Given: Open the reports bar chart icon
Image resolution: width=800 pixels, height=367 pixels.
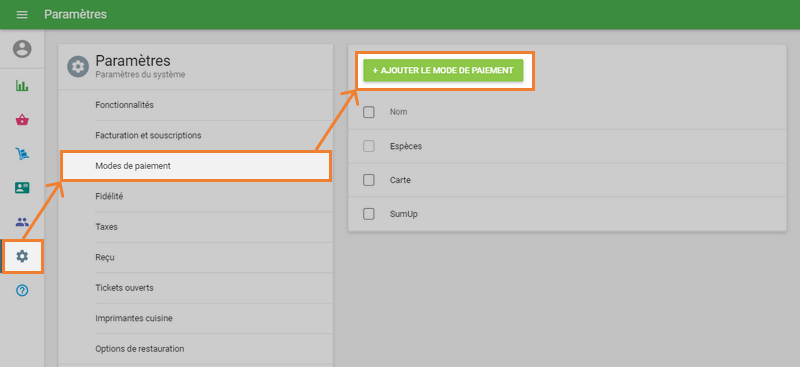Looking at the screenshot, I should tap(22, 86).
